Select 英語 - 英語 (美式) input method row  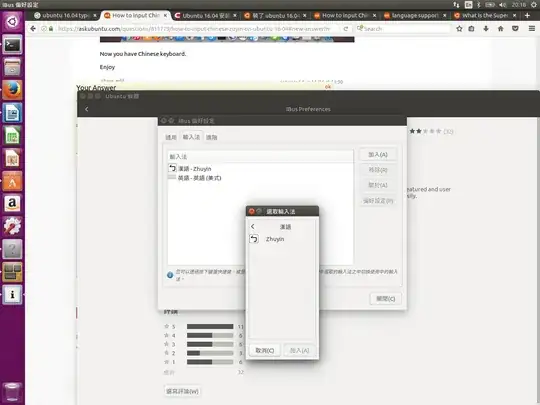[260, 178]
